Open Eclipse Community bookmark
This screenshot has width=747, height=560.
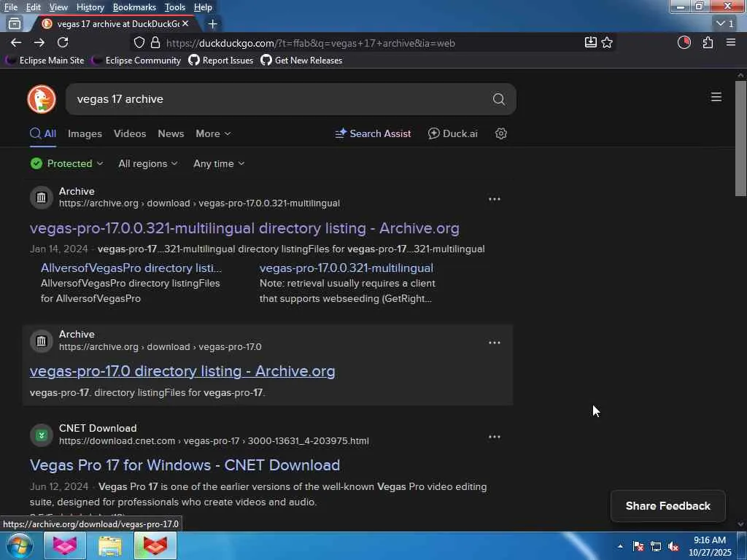(136, 61)
